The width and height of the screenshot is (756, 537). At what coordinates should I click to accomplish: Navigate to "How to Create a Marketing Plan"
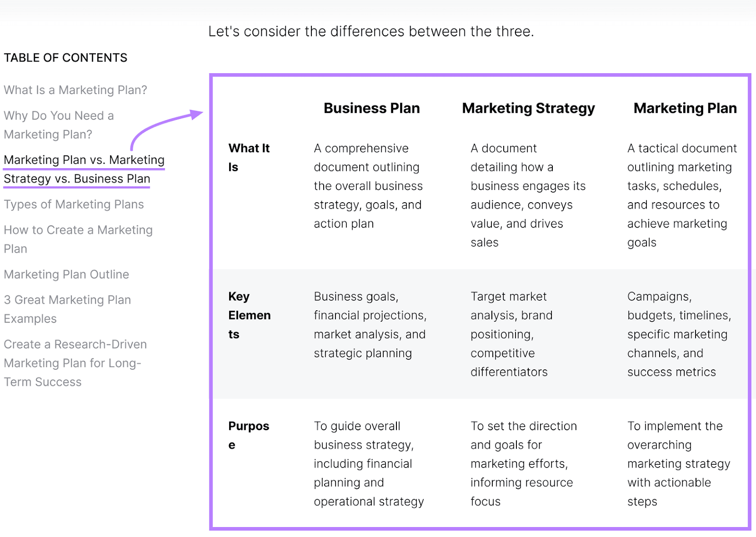coord(78,239)
